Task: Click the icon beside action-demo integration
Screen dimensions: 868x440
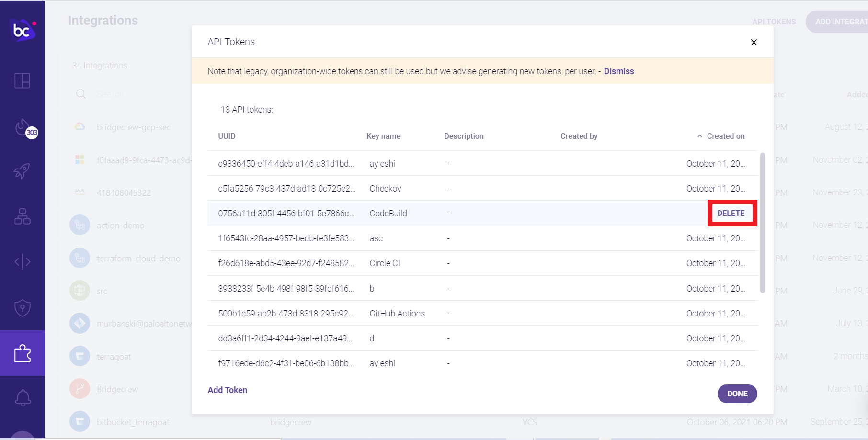Action: [x=80, y=225]
